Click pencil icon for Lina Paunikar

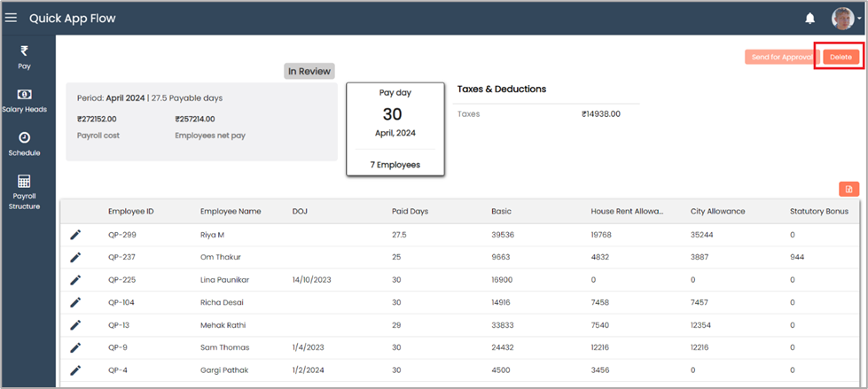[x=75, y=280]
